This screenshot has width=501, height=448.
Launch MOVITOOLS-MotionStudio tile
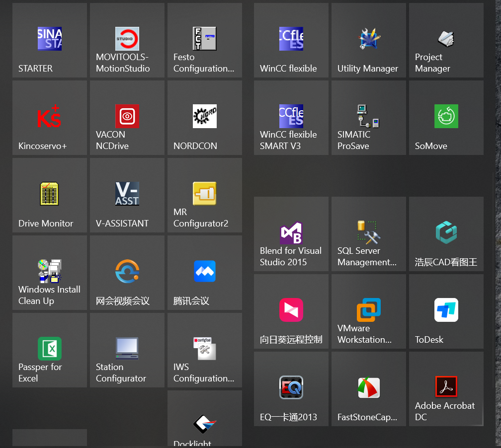(127, 40)
